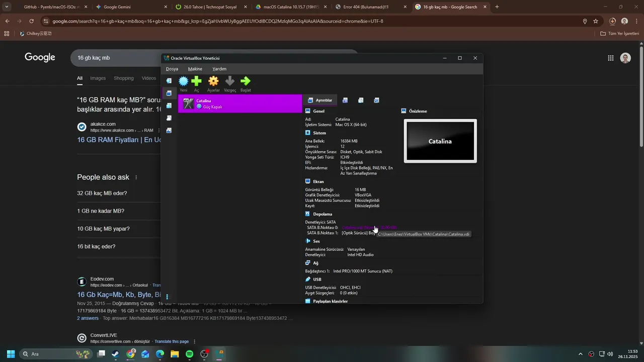Click the USB section header
This screenshot has width=644, height=362.
(x=317, y=280)
